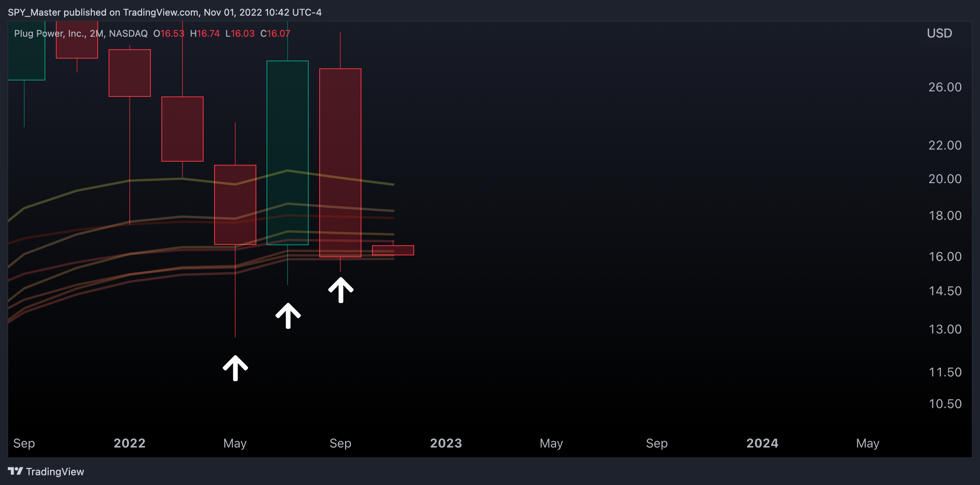Click the high value H16.74
Image resolution: width=980 pixels, height=485 pixels.
pyautogui.click(x=205, y=34)
